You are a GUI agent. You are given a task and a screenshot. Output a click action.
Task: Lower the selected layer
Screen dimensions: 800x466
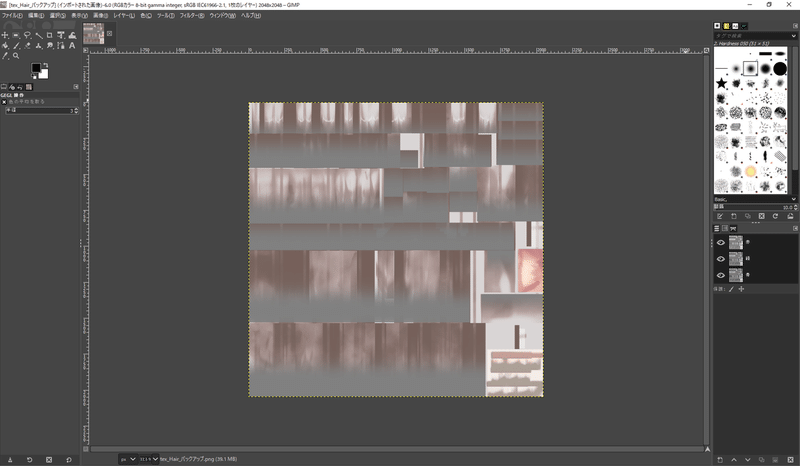tap(747, 460)
